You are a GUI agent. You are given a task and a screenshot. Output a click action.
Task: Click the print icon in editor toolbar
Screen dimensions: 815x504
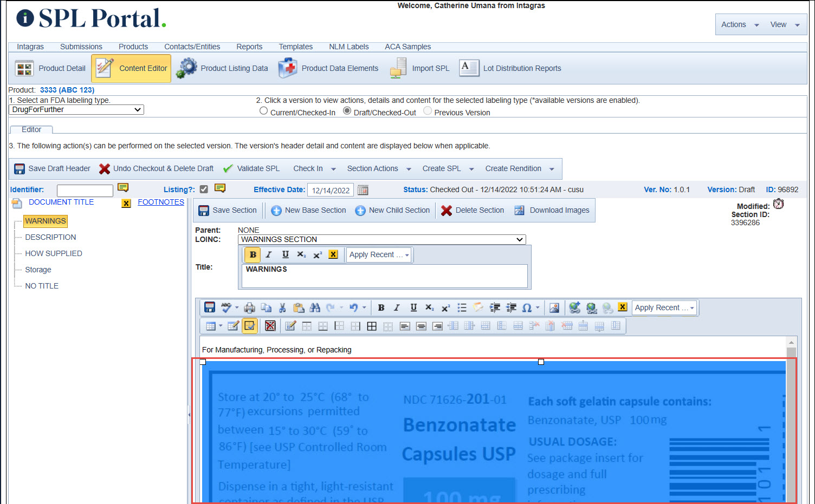pos(249,307)
